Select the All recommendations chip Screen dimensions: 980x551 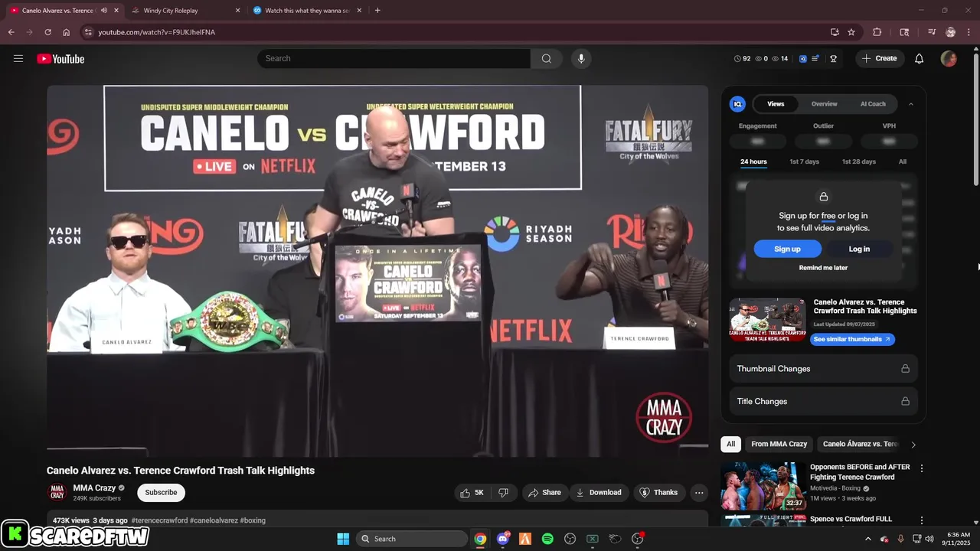[730, 444]
